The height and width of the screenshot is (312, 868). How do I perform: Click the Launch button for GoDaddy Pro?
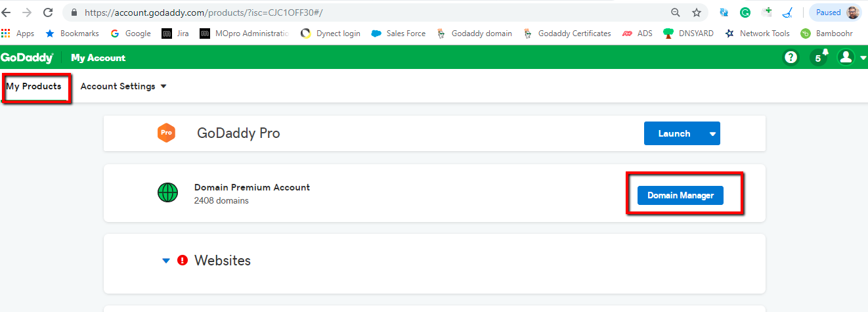(674, 133)
